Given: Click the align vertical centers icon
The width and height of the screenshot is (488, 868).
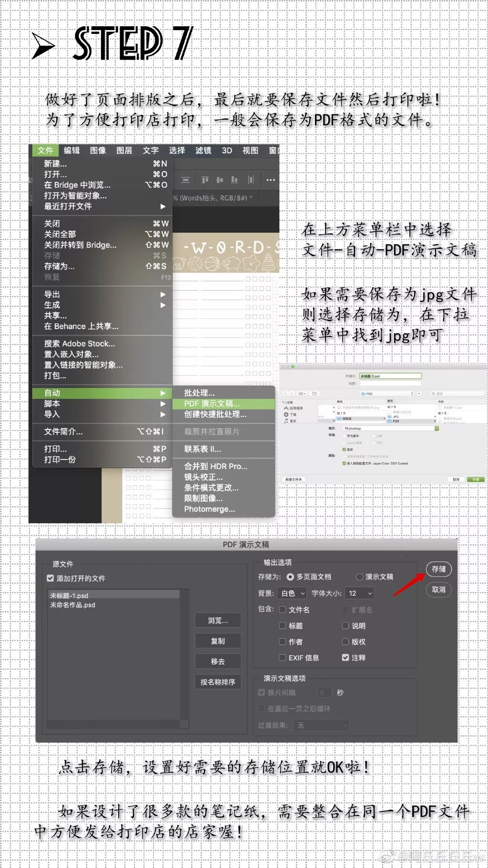Looking at the screenshot, I should [220, 180].
